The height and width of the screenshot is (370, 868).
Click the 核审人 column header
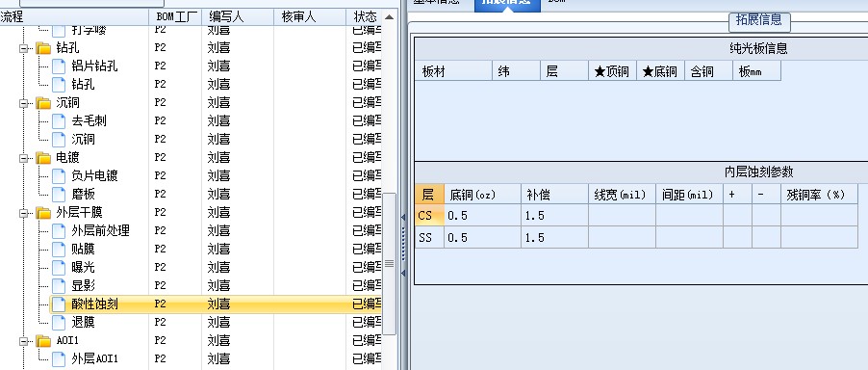(310, 17)
